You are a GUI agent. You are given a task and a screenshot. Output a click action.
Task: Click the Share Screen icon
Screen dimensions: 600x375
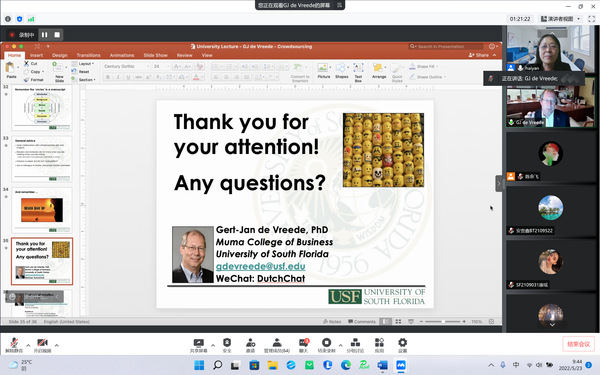(x=199, y=345)
